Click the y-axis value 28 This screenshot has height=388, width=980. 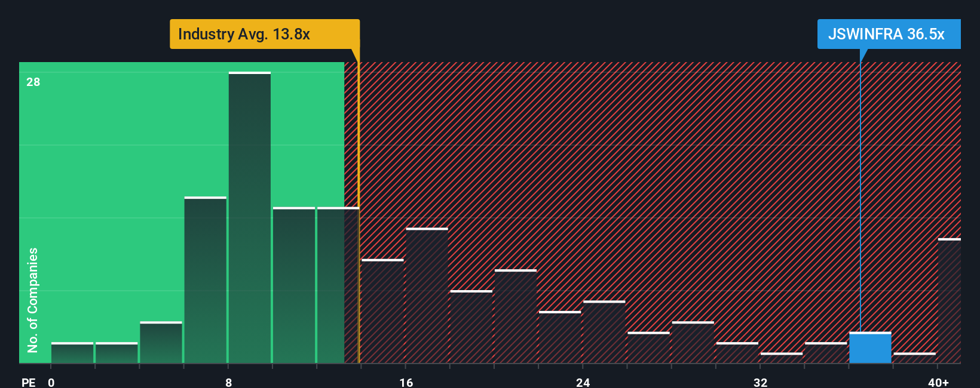(x=33, y=82)
